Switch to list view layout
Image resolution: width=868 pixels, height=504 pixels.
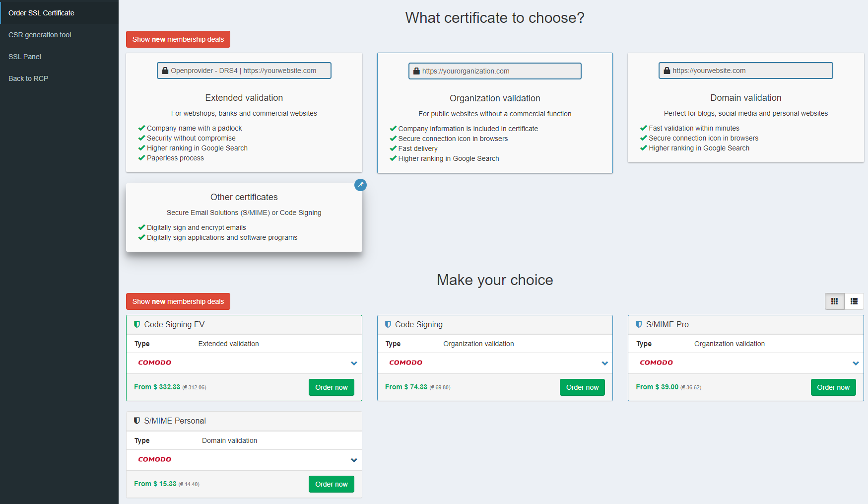click(854, 301)
